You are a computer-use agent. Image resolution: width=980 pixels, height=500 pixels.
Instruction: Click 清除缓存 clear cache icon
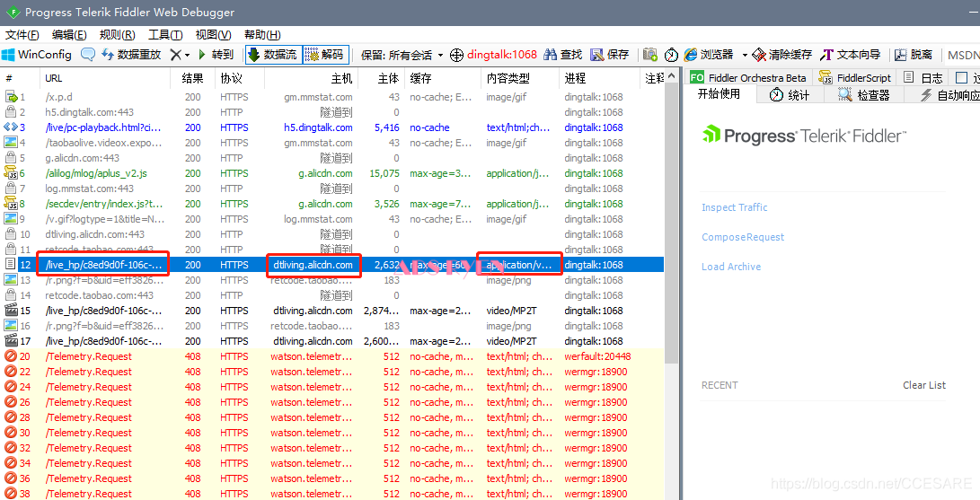tap(759, 55)
